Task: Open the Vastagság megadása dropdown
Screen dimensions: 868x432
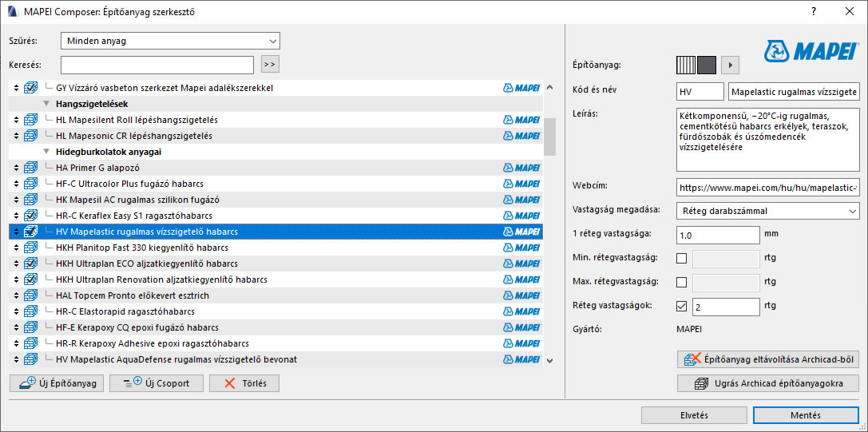Action: (x=768, y=211)
